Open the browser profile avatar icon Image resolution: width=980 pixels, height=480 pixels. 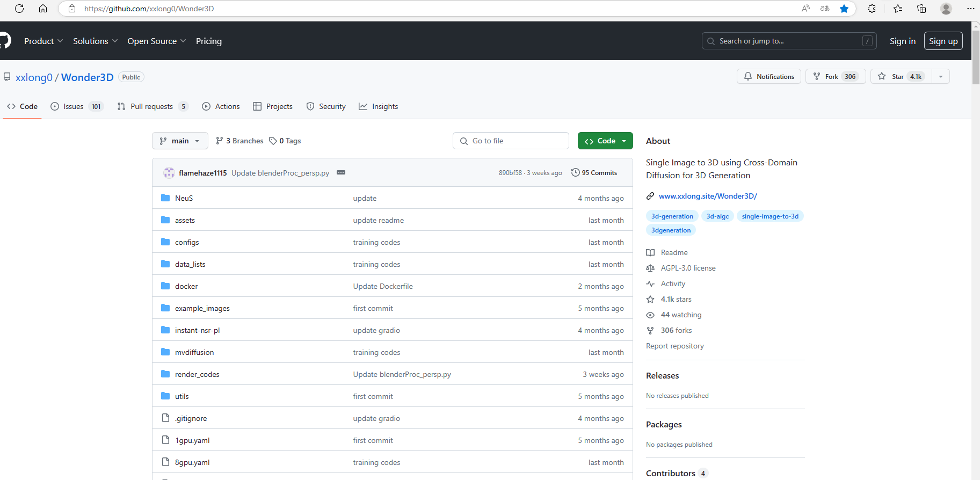point(946,9)
